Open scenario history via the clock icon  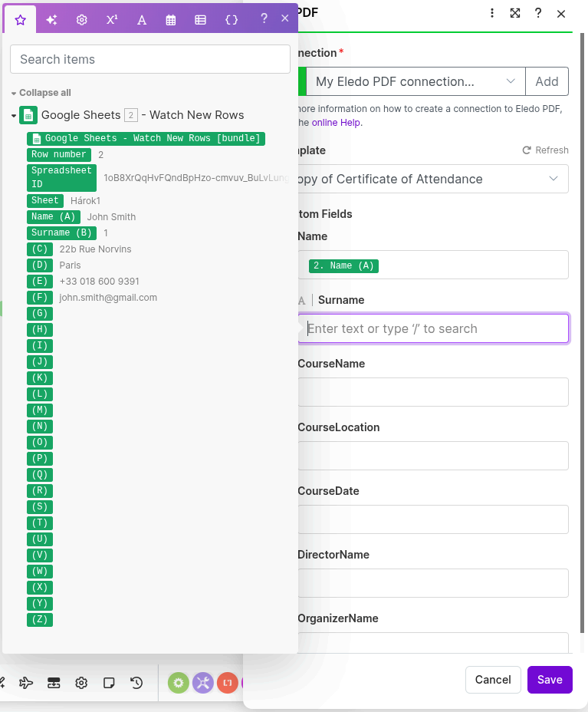[x=136, y=682]
